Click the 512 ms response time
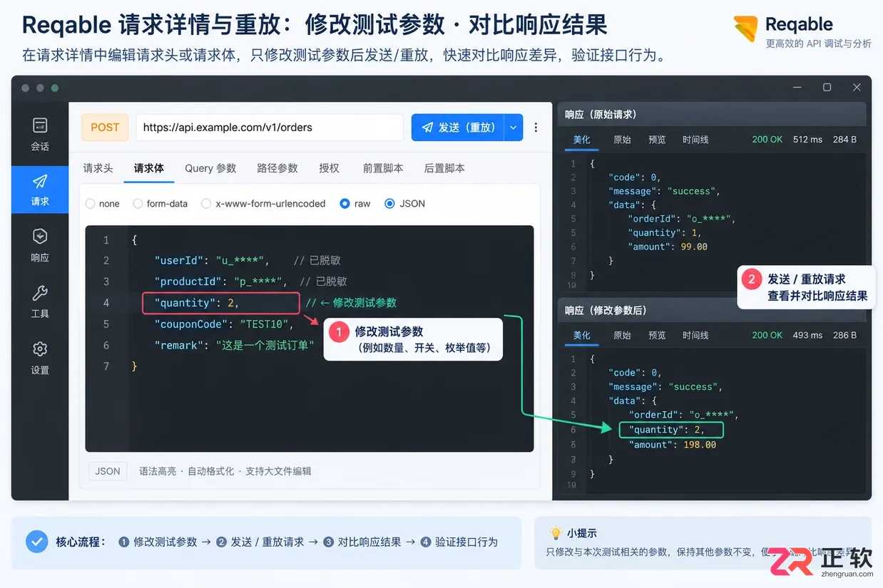The width and height of the screenshot is (883, 588). point(807,140)
